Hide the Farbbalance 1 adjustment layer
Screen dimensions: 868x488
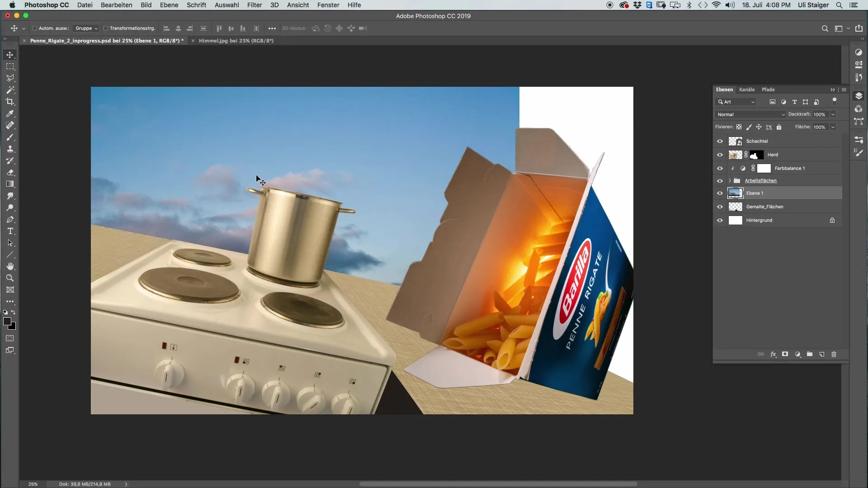720,168
